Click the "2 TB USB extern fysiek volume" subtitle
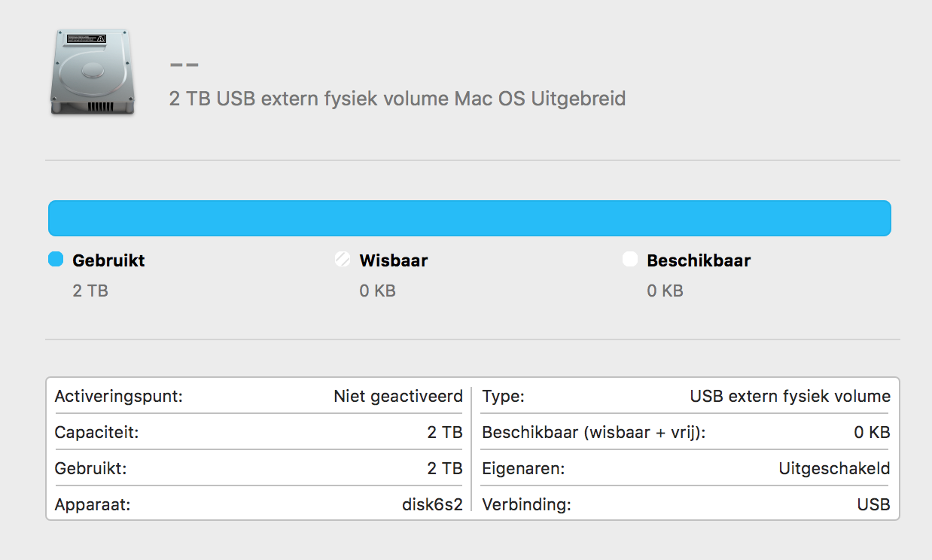The height and width of the screenshot is (560, 932). [x=397, y=99]
